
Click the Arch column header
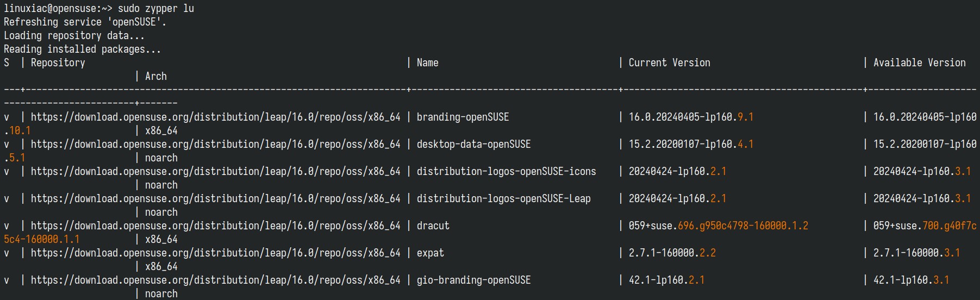[155, 76]
